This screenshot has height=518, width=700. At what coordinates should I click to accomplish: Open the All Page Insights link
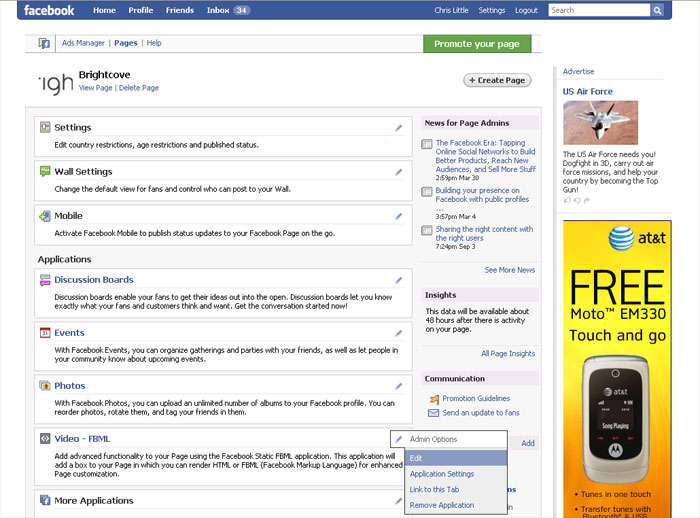click(x=508, y=354)
